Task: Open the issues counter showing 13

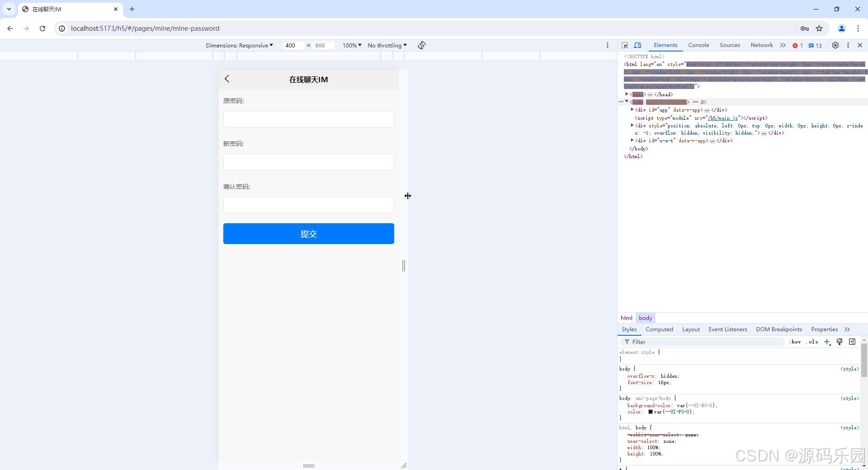Action: pos(814,45)
